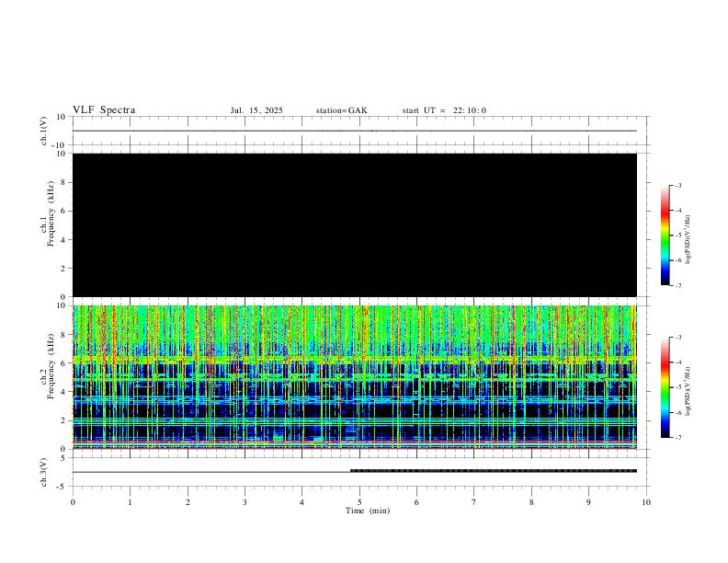Click time axis tick label "0"
Viewport: 728px width, 563px height.
[x=73, y=502]
